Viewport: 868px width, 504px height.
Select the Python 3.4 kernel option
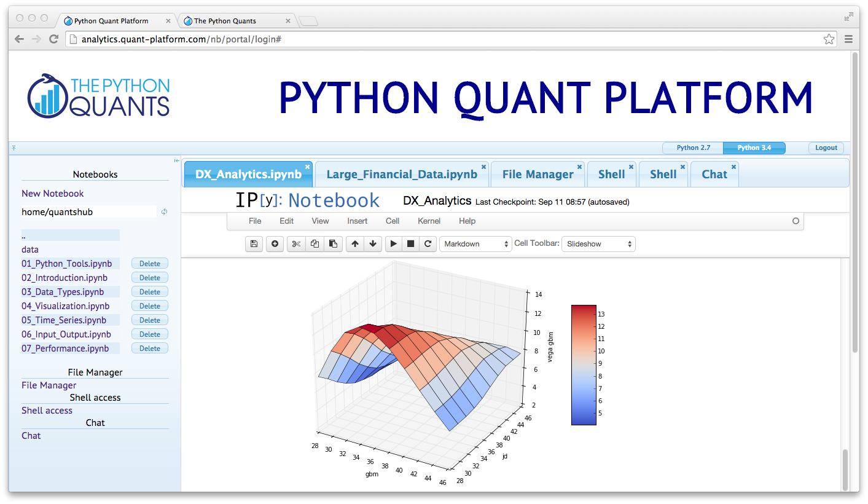click(x=754, y=148)
